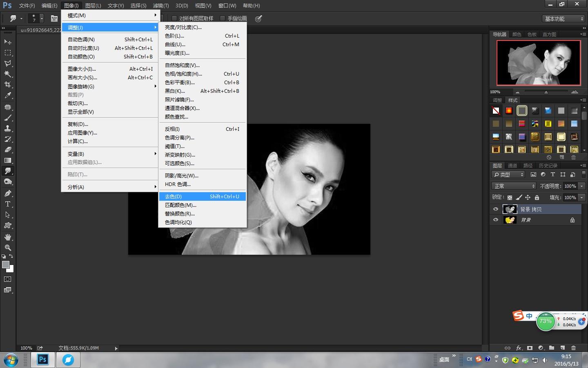Toggle the layer filter on/off switch
This screenshot has width=588, height=368.
584,175
